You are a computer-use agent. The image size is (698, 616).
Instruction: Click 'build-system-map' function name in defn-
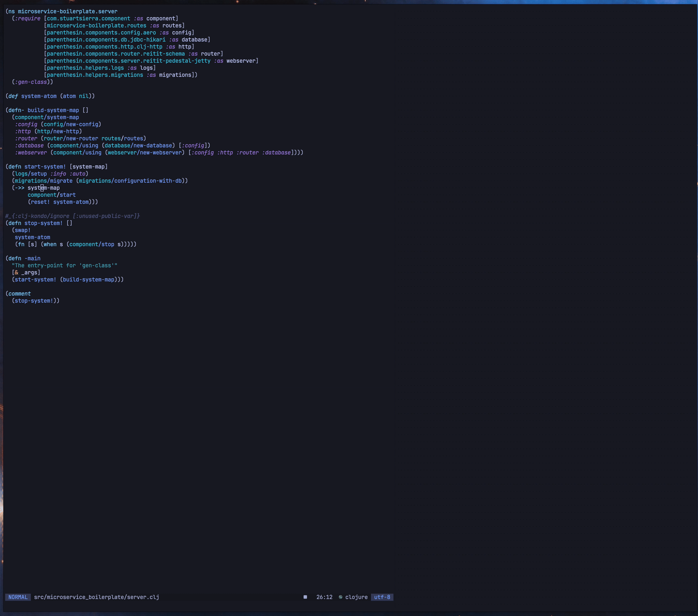pos(53,110)
